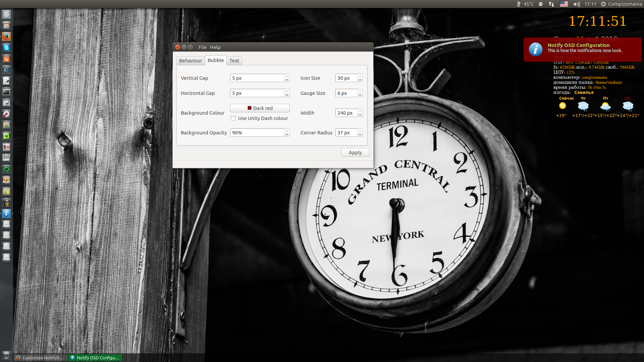This screenshot has width=644, height=362.
Task: Click info icon in the notification bubble
Action: pos(535,49)
